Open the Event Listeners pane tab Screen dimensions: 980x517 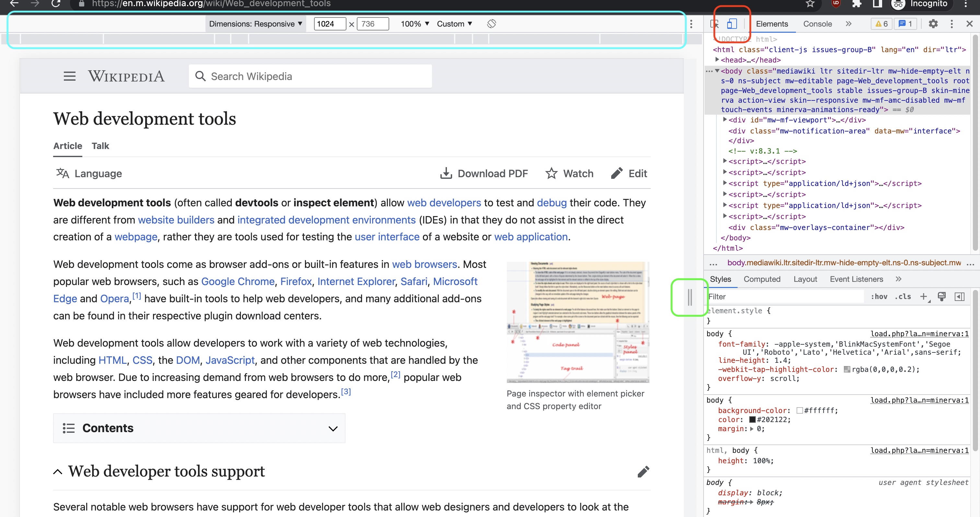(x=856, y=279)
